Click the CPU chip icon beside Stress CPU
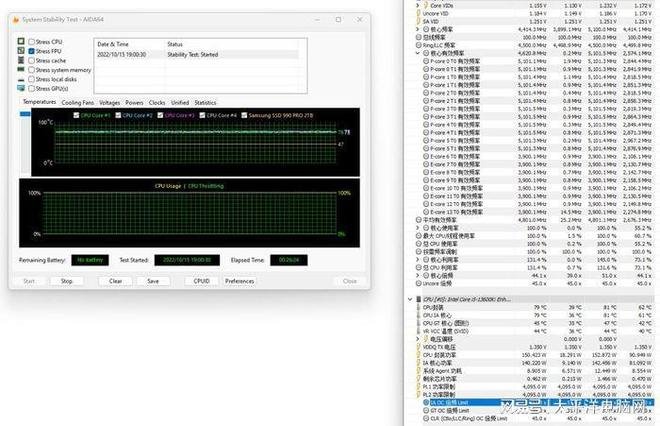The height and width of the screenshot is (426, 660). (x=20, y=42)
